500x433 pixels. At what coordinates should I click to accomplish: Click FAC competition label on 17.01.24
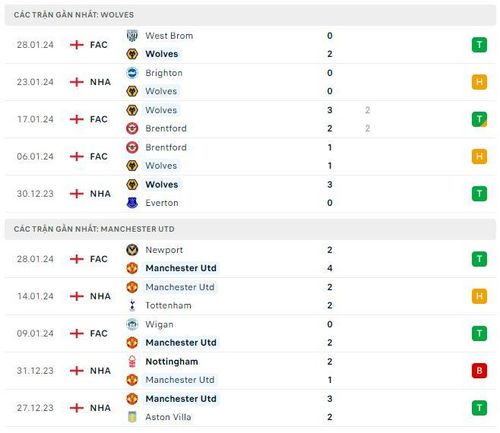(x=99, y=119)
